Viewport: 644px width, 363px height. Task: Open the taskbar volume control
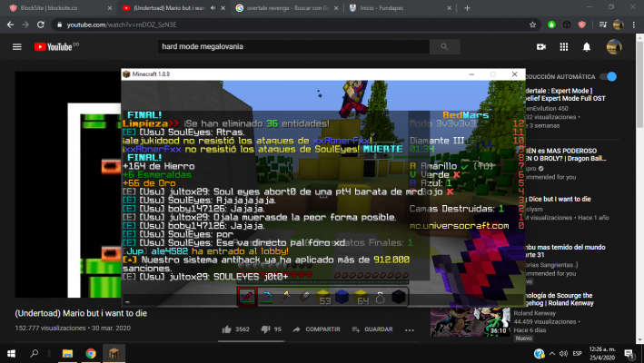(563, 353)
